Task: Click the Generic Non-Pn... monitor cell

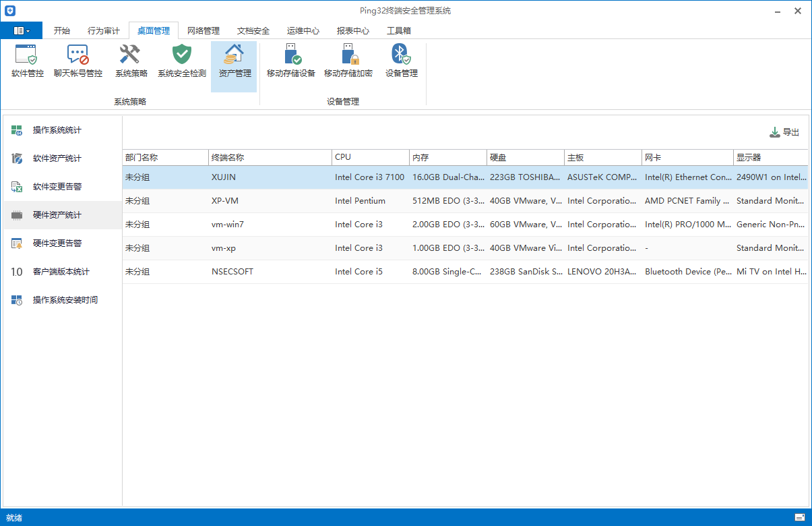Action: (x=771, y=225)
